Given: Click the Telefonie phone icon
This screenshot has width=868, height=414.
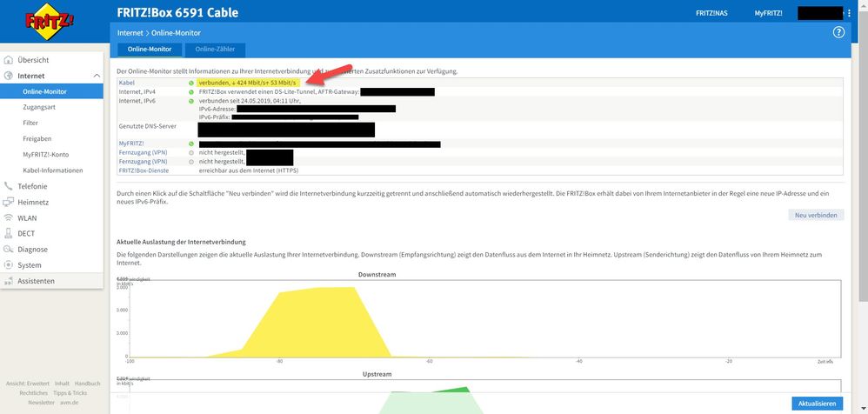Looking at the screenshot, I should [x=9, y=186].
